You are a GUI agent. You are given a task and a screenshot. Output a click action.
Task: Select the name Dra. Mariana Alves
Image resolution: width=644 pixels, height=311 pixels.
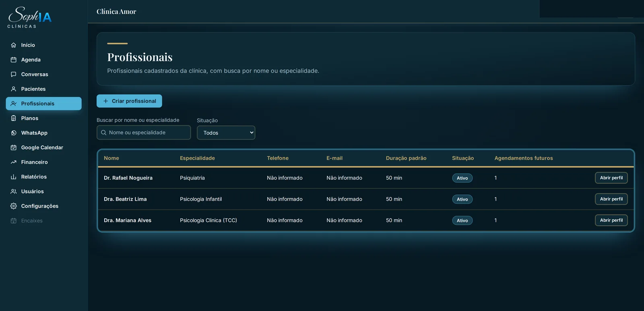click(x=128, y=220)
